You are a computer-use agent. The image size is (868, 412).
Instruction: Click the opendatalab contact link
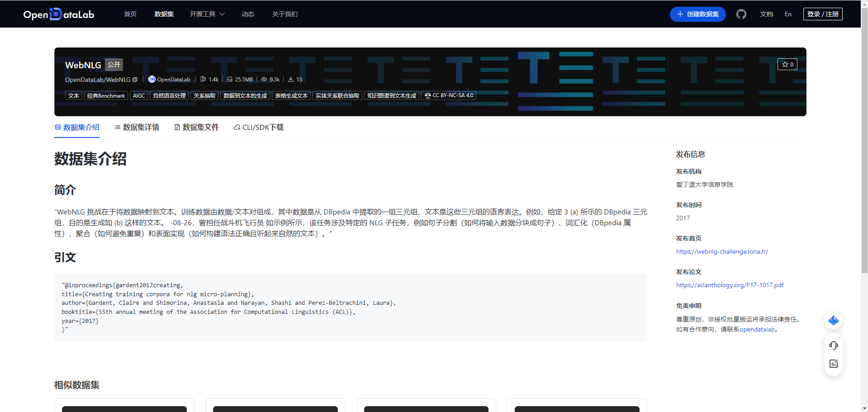pyautogui.click(x=757, y=329)
